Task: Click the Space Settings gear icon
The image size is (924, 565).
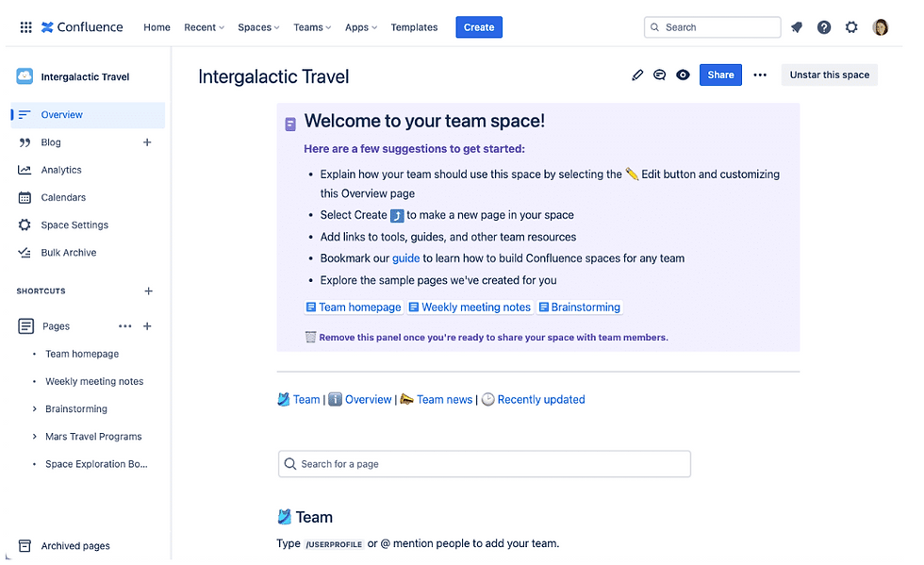Action: (x=25, y=224)
